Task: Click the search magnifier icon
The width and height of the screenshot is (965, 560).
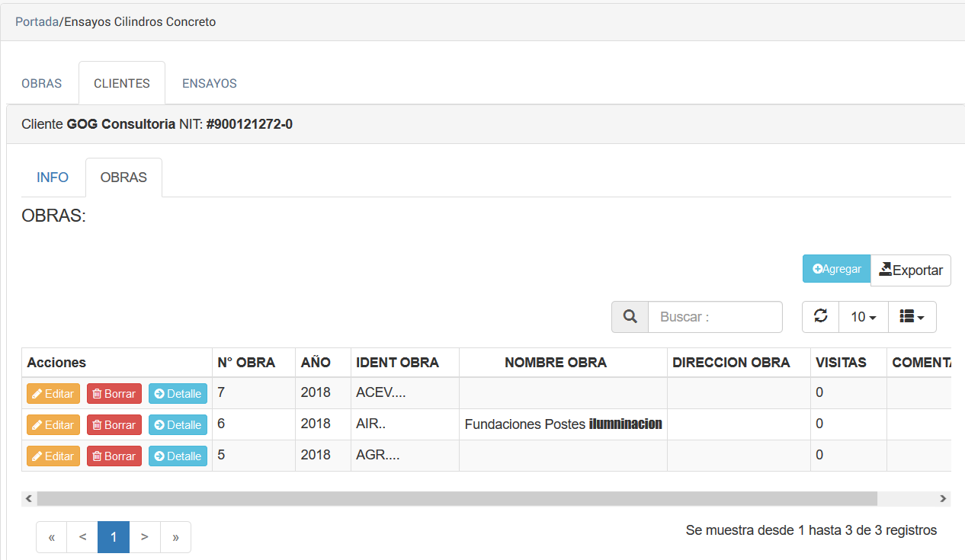Action: click(630, 317)
